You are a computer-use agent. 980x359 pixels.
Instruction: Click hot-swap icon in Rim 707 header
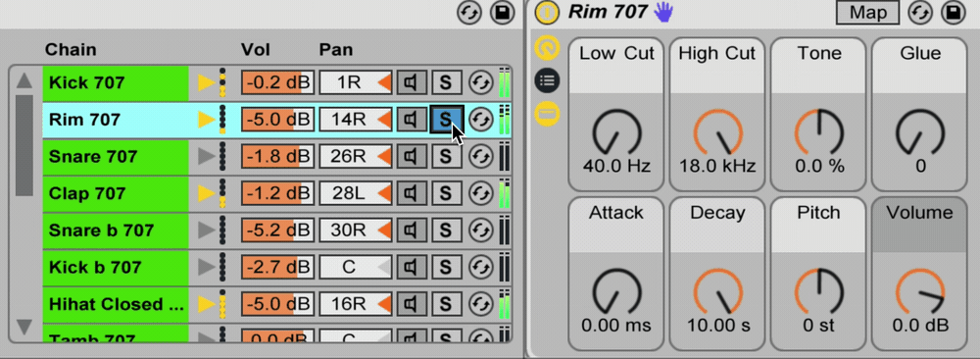[920, 13]
